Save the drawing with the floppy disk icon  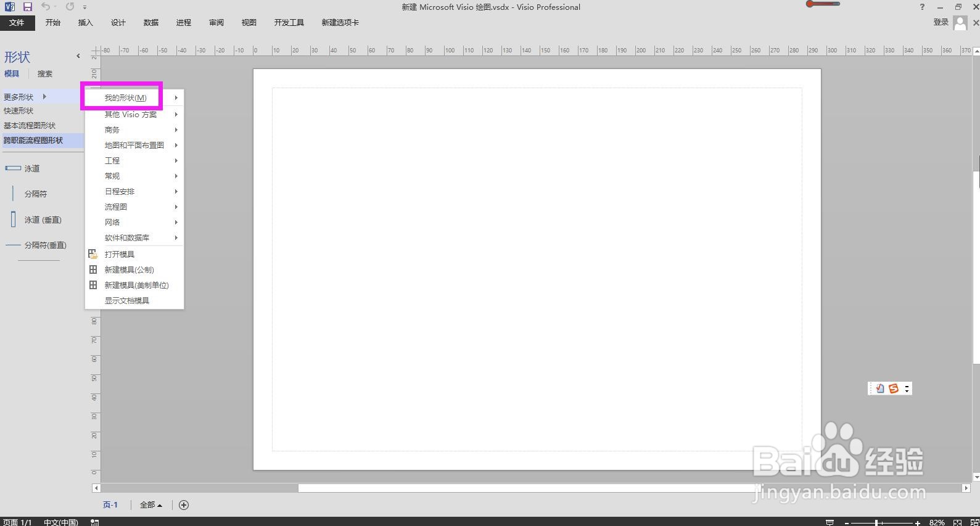pyautogui.click(x=27, y=7)
